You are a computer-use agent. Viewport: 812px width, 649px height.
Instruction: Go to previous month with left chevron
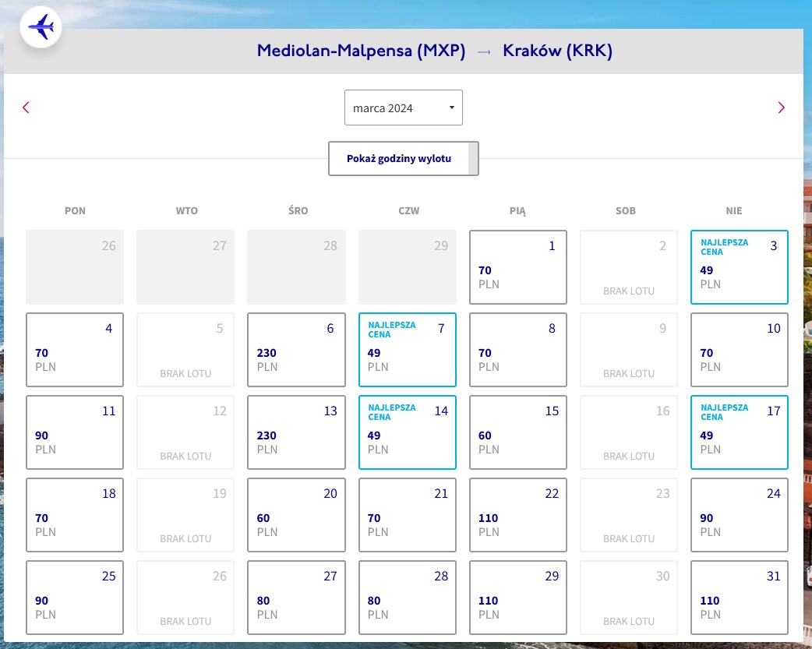(x=26, y=108)
